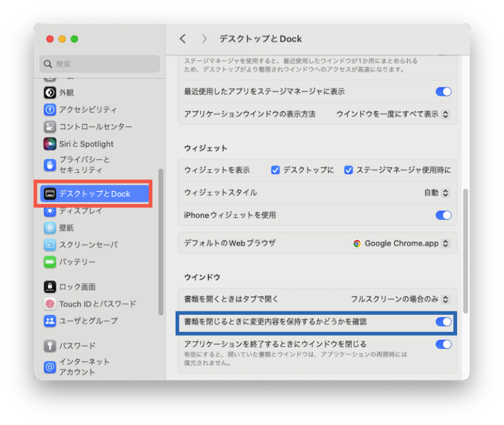504x425 pixels.
Task: Click the バッテリー battery icon
Action: coord(50,262)
